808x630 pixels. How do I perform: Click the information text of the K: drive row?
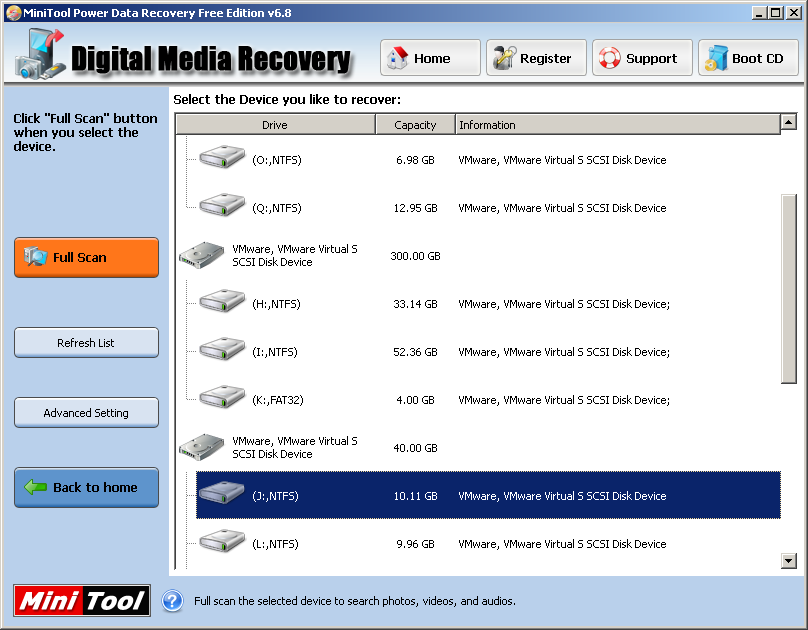(x=564, y=400)
